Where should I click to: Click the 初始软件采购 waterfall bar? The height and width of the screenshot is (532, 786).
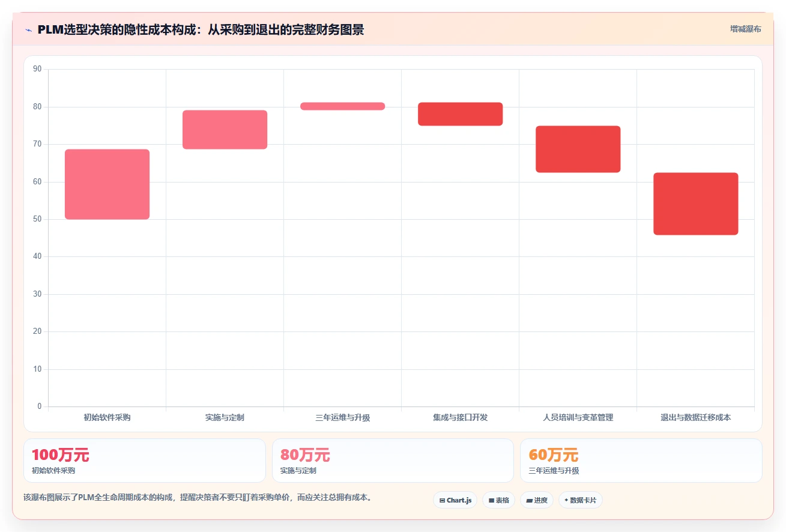coord(107,184)
